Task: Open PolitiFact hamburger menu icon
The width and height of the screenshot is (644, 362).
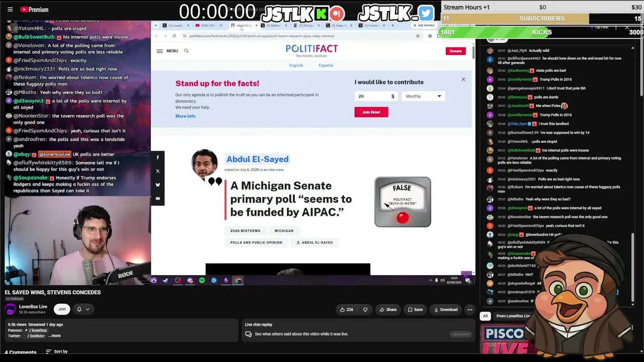Action: tap(159, 51)
